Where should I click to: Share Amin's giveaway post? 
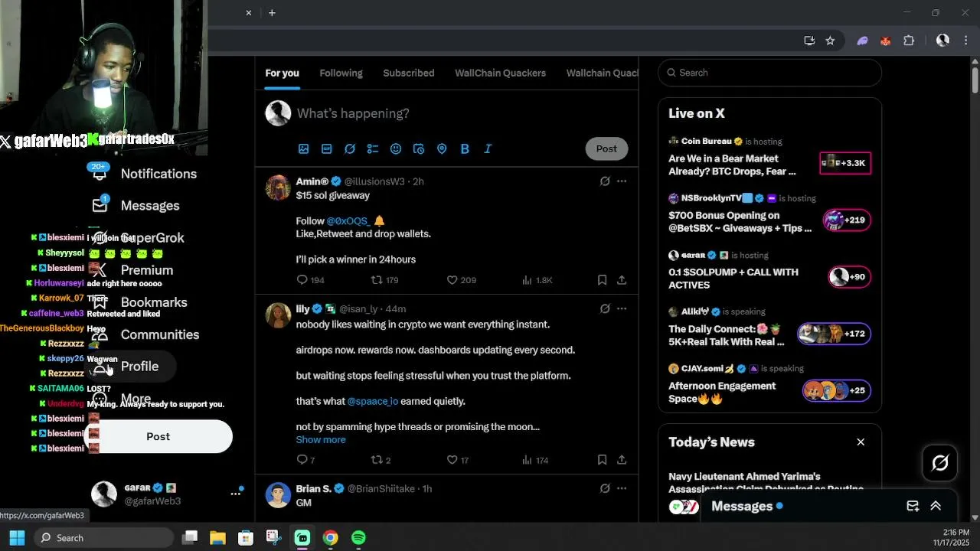coord(622,280)
